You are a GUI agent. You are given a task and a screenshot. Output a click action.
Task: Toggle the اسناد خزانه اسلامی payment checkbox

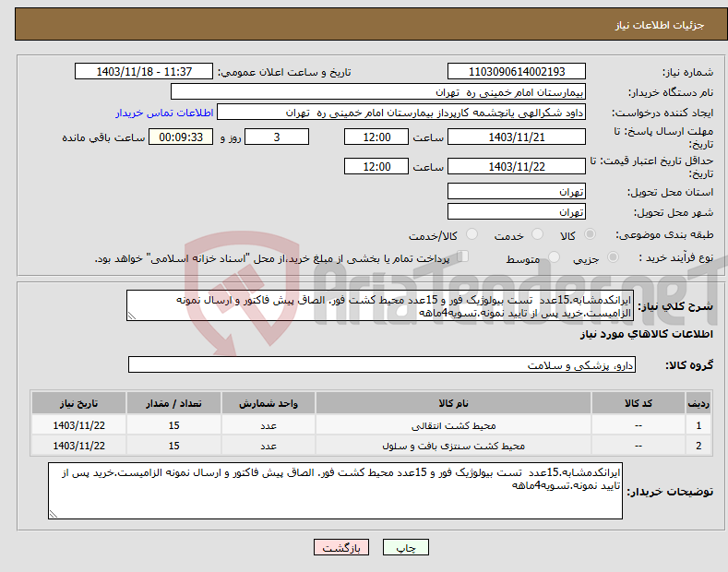point(462,256)
